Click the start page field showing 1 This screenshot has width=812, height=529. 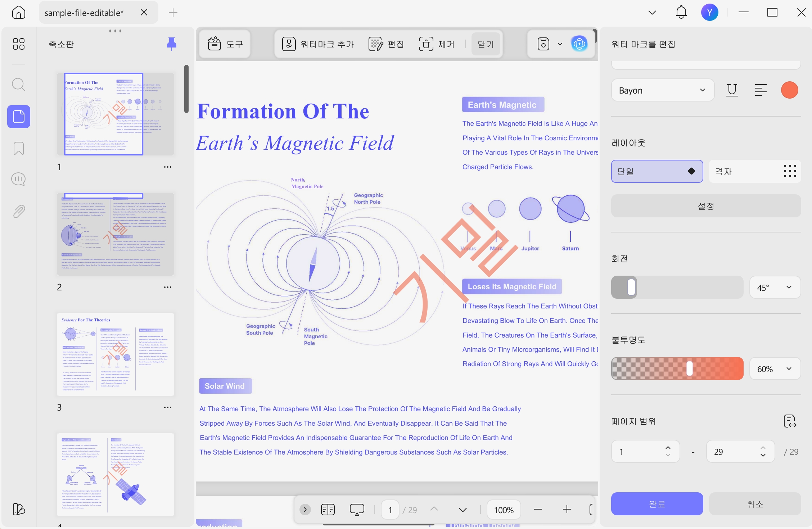pyautogui.click(x=646, y=452)
